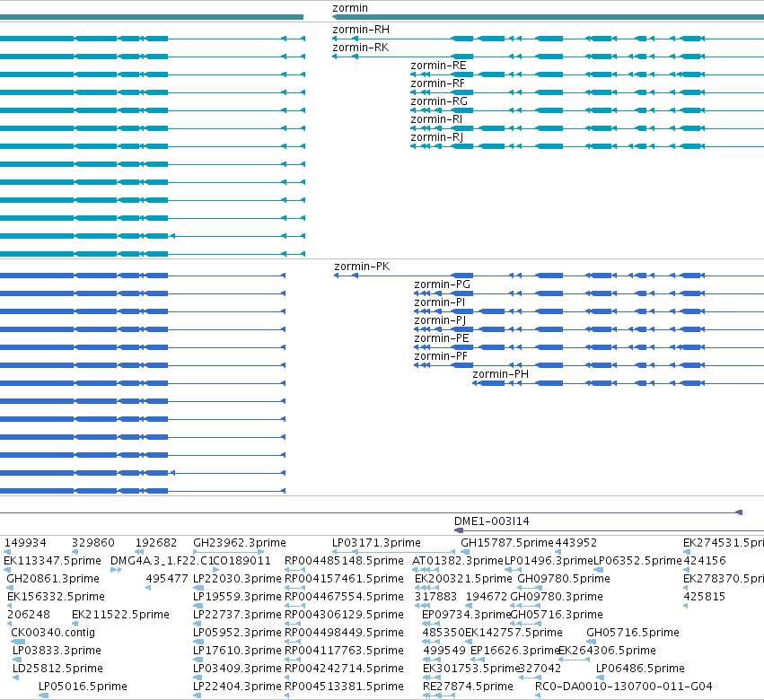764x700 pixels.
Task: Select transcript zormin-RE
Action: coord(438,66)
